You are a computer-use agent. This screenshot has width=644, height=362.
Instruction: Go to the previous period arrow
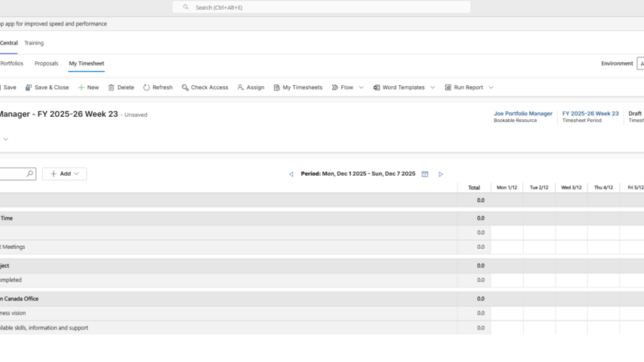[291, 174]
